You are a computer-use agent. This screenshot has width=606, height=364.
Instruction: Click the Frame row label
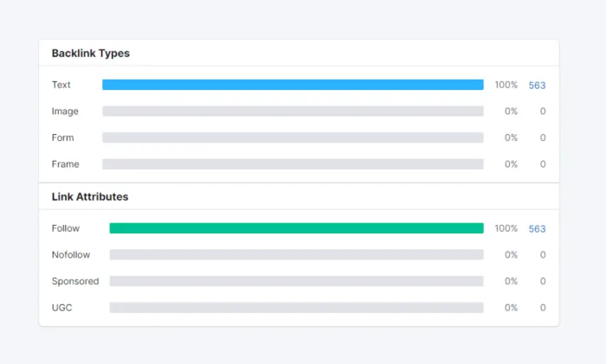coord(65,164)
